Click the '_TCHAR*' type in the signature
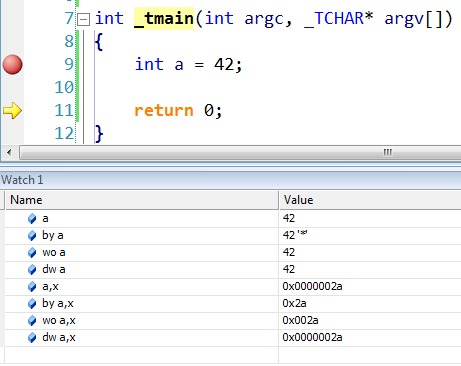The width and height of the screenshot is (461, 366). pos(338,19)
